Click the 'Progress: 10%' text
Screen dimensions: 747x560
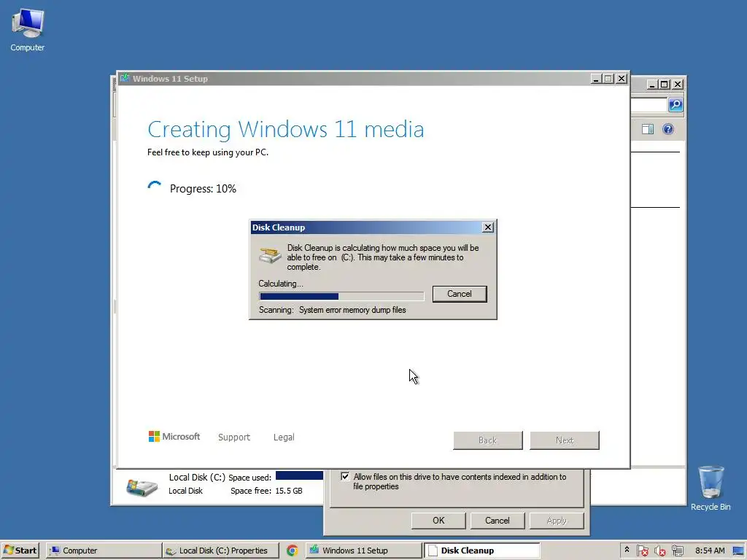click(x=203, y=189)
